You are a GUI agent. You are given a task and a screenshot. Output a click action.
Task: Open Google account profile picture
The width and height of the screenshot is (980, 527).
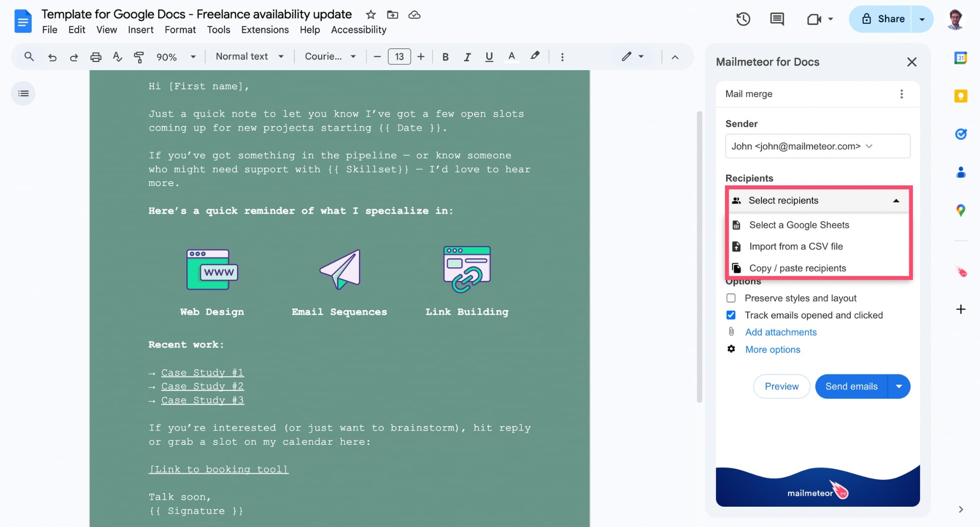[x=955, y=19]
